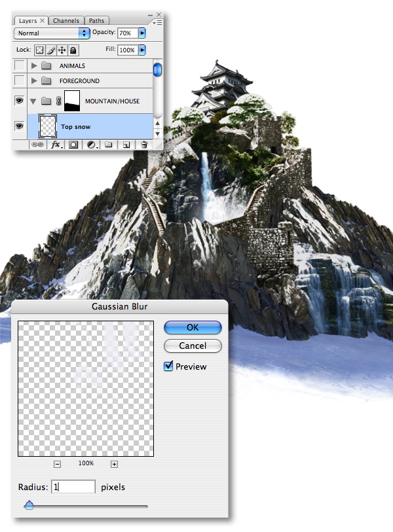Screen dimensions: 393x532
Task: Click the Gaussian Blur title bar
Action: click(120, 306)
